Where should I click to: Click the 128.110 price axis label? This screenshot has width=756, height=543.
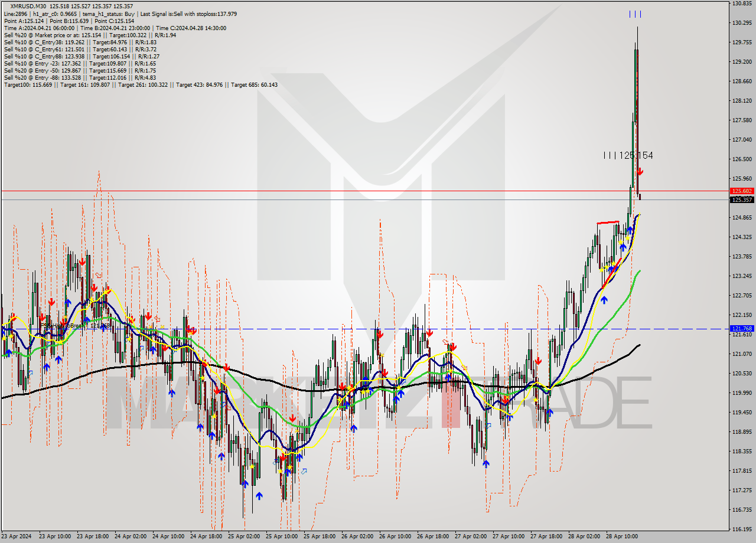click(742, 100)
